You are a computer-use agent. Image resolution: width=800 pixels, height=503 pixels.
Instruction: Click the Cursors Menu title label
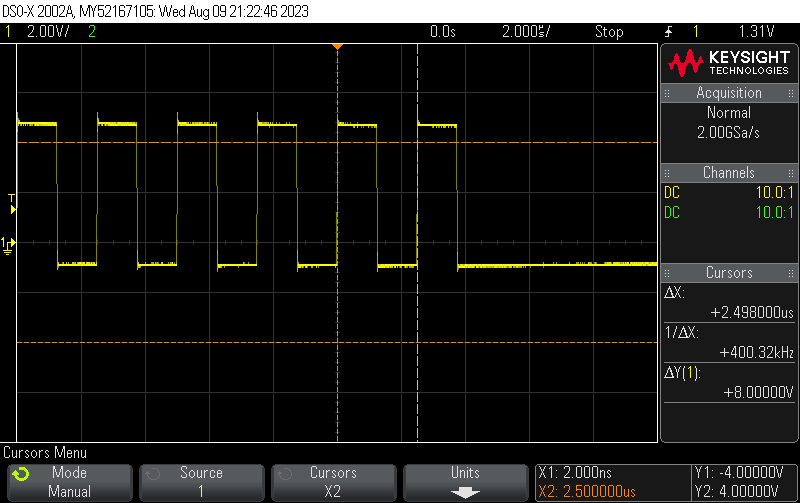(45, 452)
